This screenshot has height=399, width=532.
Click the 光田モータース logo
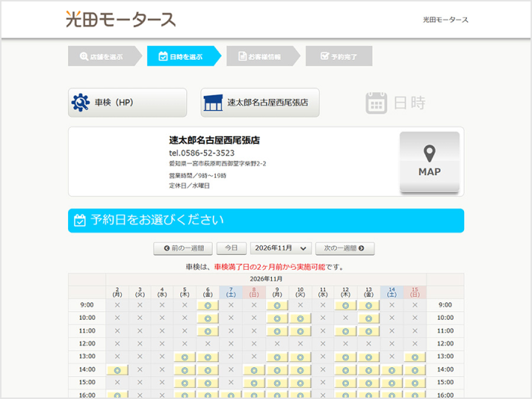[120, 19]
